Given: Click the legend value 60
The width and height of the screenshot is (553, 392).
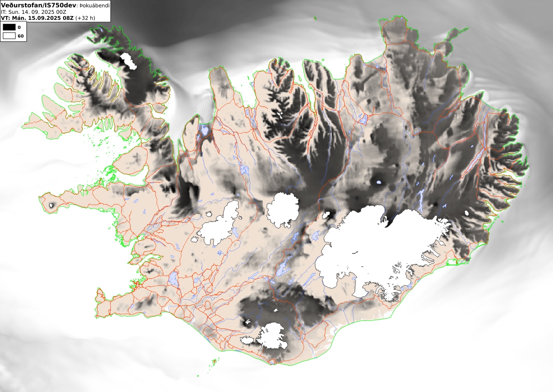Looking at the screenshot, I should [x=20, y=36].
